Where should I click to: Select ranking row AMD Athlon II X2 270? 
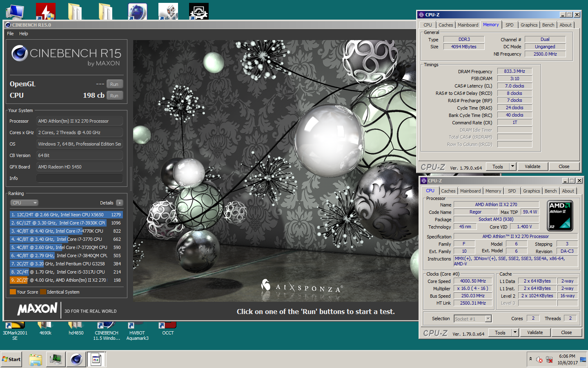[x=66, y=280]
